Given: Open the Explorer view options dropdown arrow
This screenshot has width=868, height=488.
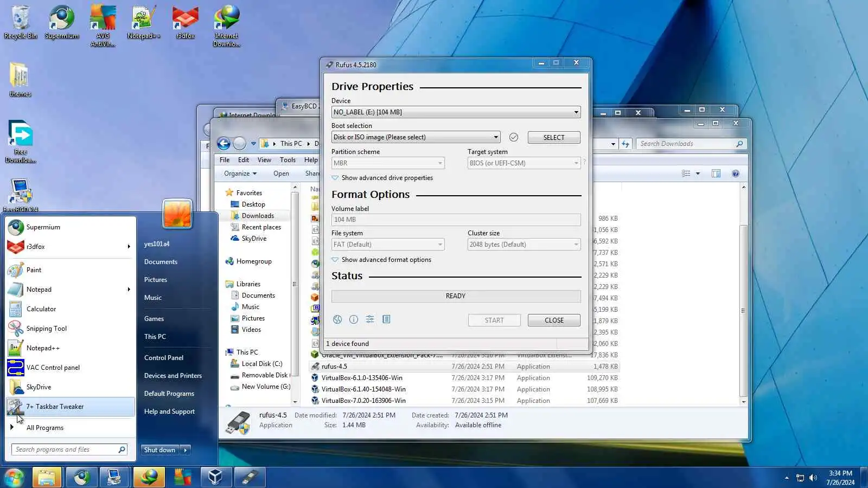Looking at the screenshot, I should (x=698, y=174).
